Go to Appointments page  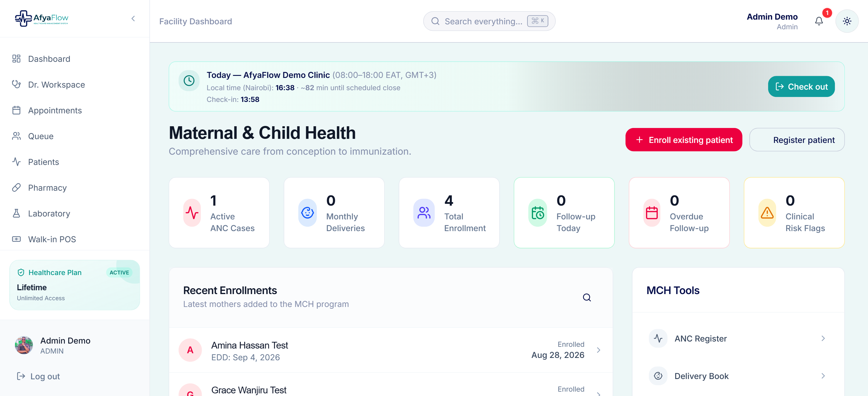point(75,110)
